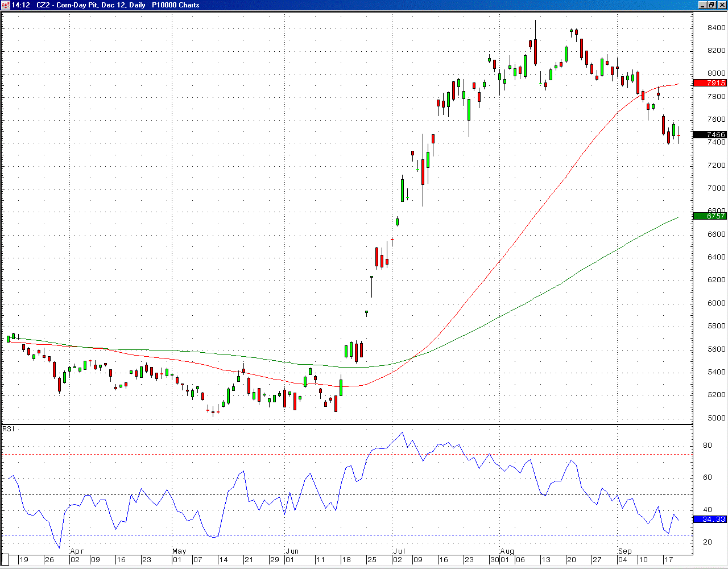This screenshot has height=569, width=728.
Task: Click the Sep month marker
Action: click(625, 551)
